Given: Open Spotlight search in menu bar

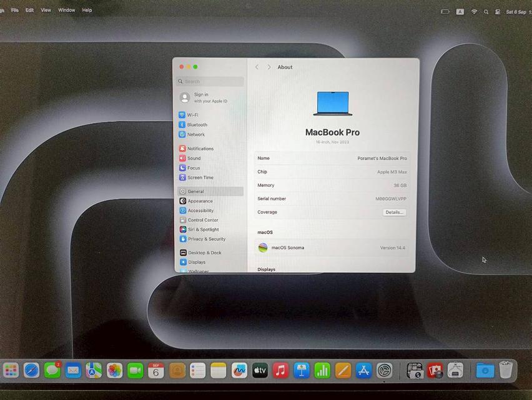Looking at the screenshot, I should tap(486, 12).
